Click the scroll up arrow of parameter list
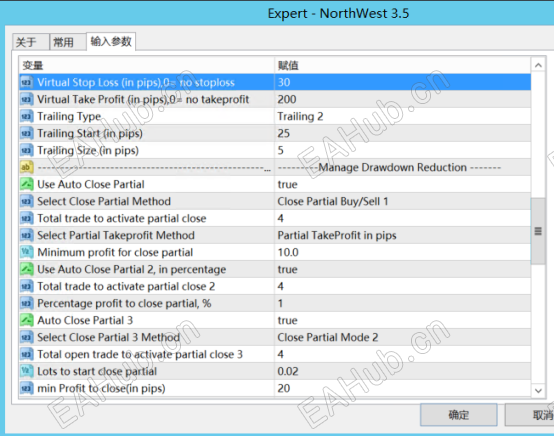554x436 pixels. pos(538,65)
